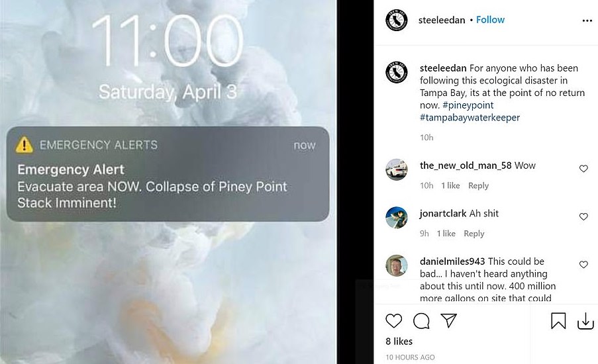View danielmiles943's profile picture

[x=396, y=265]
